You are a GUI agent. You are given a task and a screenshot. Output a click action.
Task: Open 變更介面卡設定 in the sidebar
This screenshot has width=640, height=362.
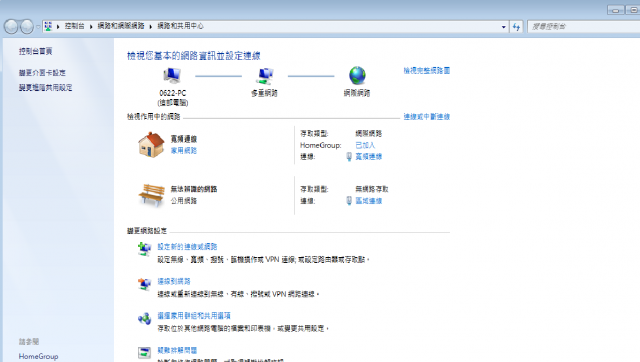[x=42, y=73]
